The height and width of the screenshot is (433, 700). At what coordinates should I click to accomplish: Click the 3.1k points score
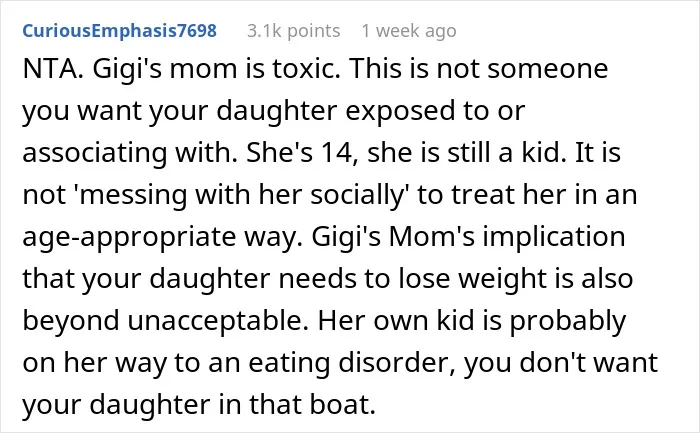293,31
